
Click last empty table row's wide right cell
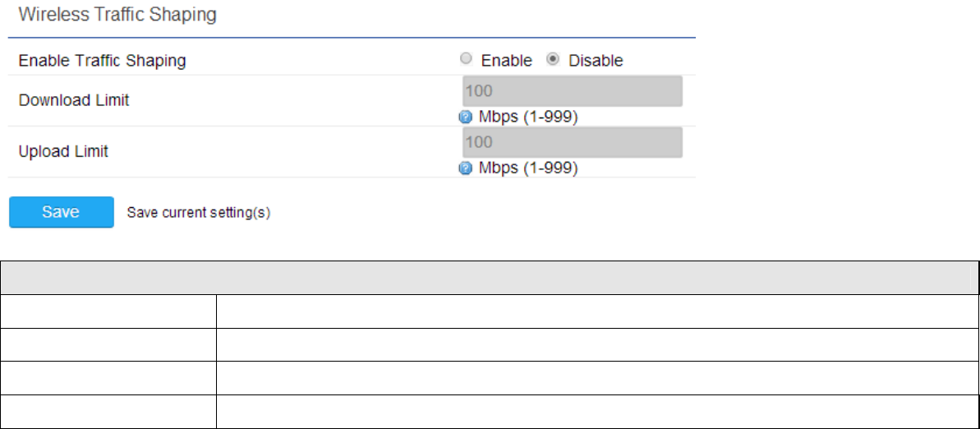click(596, 412)
